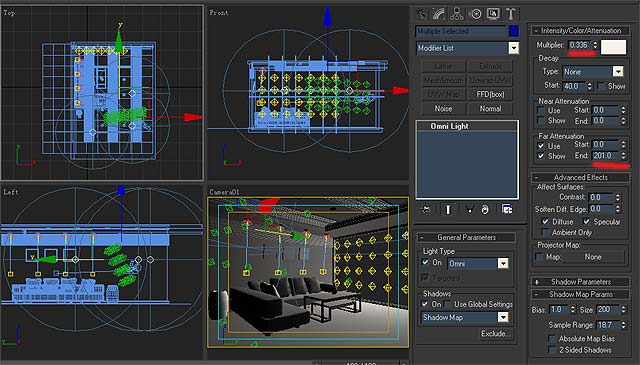
Task: Click the Multiplier spinner arrows
Action: point(595,45)
